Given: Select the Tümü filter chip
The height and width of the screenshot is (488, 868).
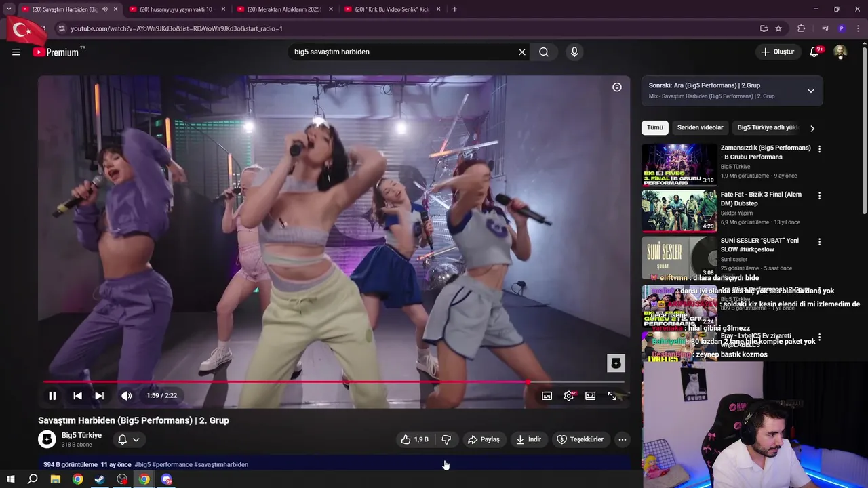Looking at the screenshot, I should tap(655, 127).
